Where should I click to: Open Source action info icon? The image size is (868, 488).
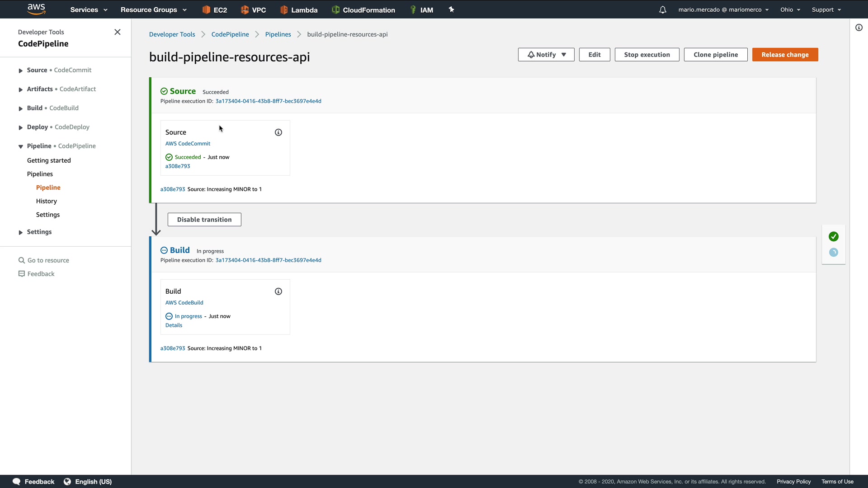(x=278, y=132)
